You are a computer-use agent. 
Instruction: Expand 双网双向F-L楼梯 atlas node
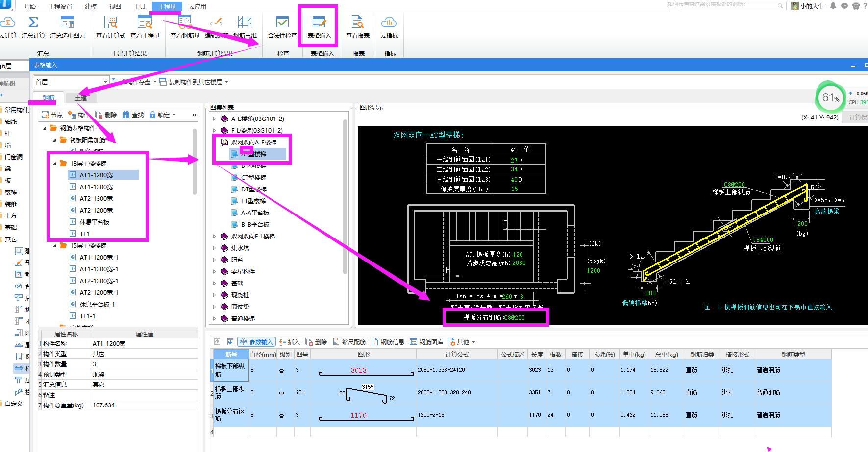coord(214,236)
